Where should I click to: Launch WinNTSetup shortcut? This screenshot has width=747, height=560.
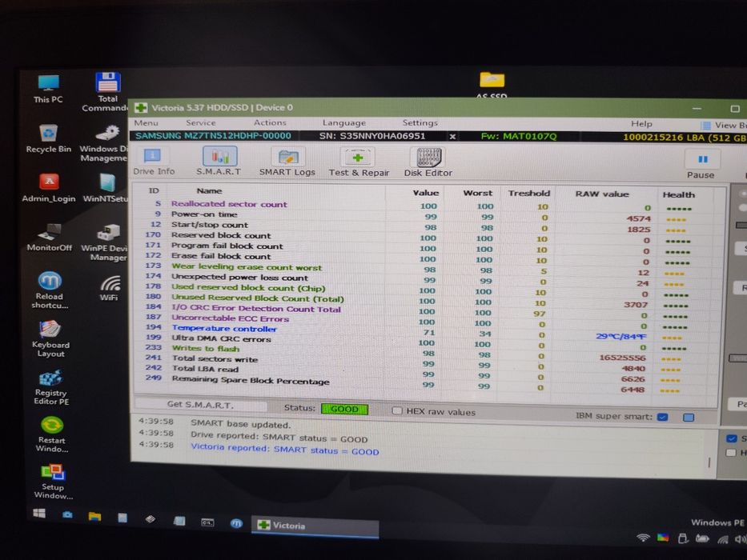pyautogui.click(x=106, y=189)
